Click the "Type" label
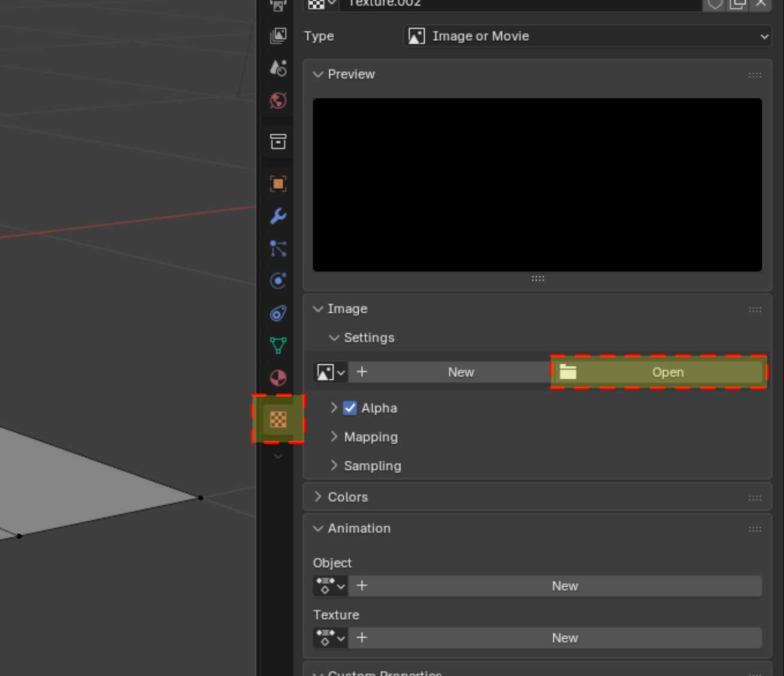 coord(319,36)
